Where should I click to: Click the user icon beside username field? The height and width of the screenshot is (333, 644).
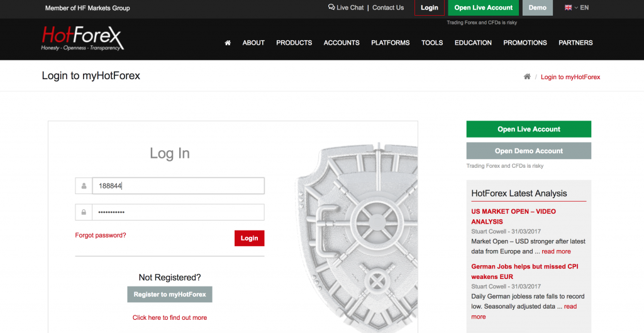point(84,186)
